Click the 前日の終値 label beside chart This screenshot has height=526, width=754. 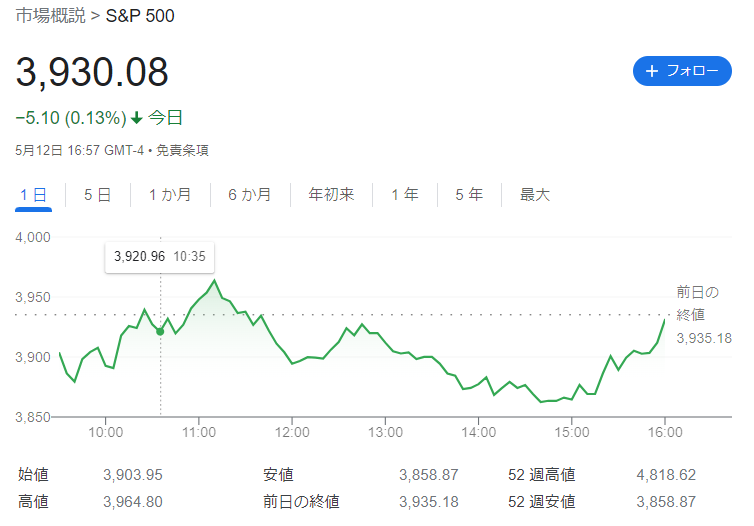tap(697, 303)
